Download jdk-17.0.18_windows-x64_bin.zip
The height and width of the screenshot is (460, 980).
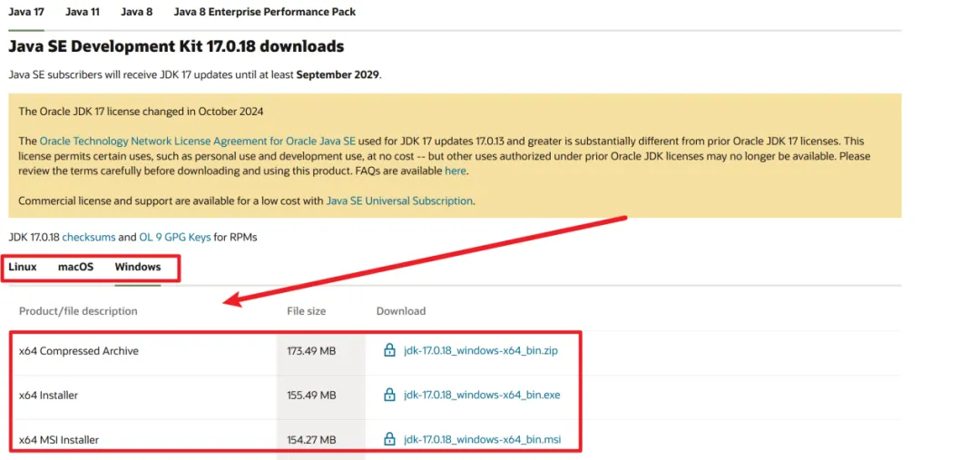point(481,350)
